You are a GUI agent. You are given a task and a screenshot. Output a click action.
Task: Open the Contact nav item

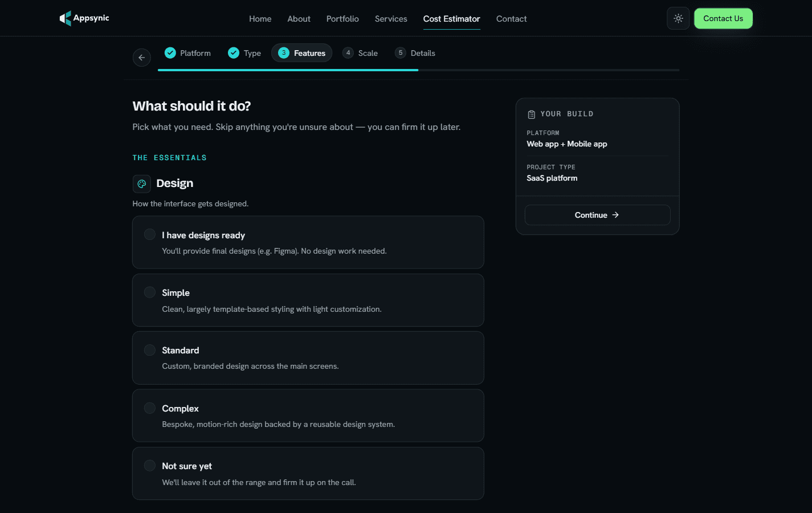coord(512,19)
